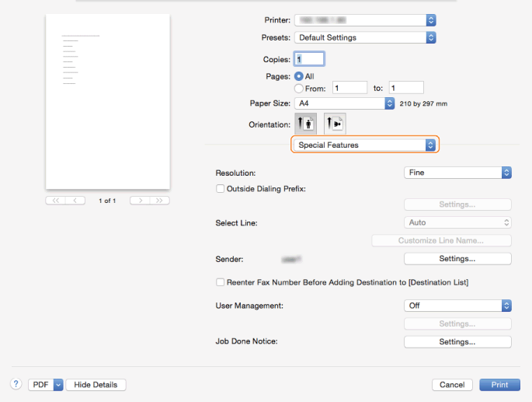Open the PDF options arrow
This screenshot has width=532, height=402.
(x=58, y=385)
